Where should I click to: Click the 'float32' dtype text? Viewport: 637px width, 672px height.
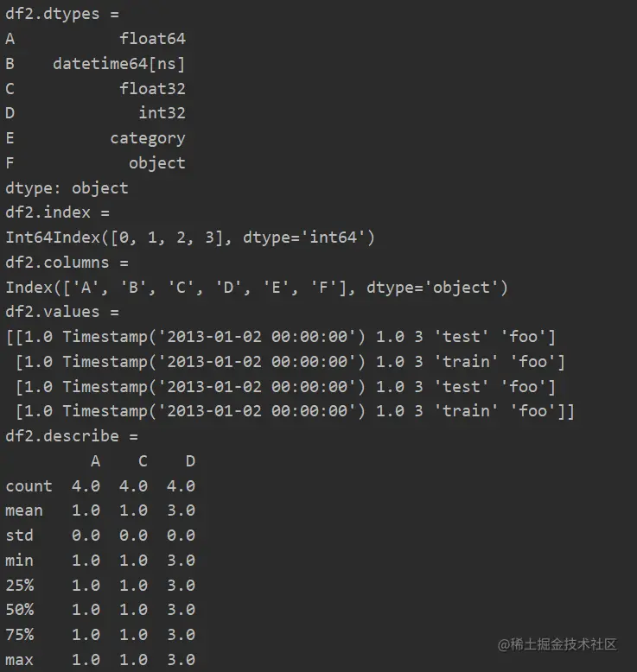coord(152,88)
